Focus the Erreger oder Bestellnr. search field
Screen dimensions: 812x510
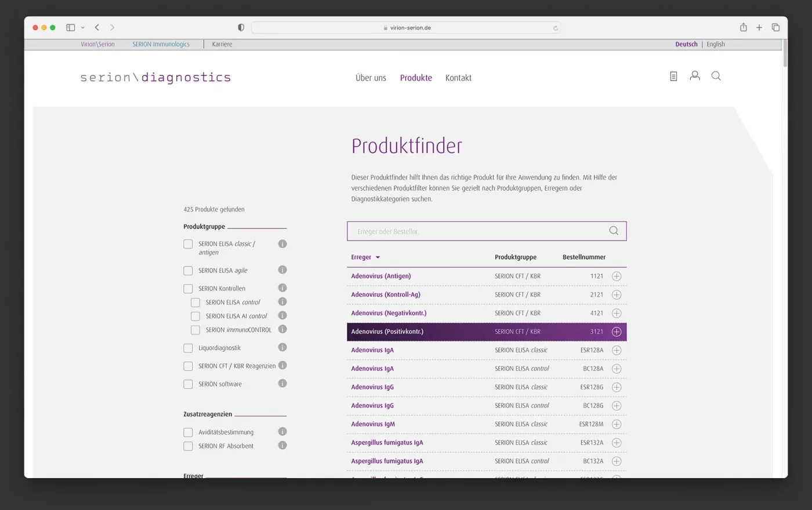click(x=487, y=231)
